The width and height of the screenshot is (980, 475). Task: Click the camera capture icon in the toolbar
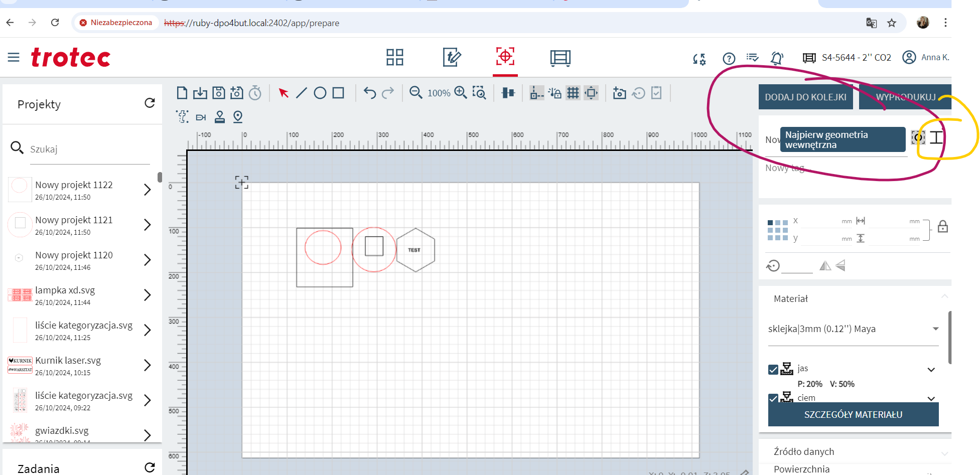[x=619, y=93]
